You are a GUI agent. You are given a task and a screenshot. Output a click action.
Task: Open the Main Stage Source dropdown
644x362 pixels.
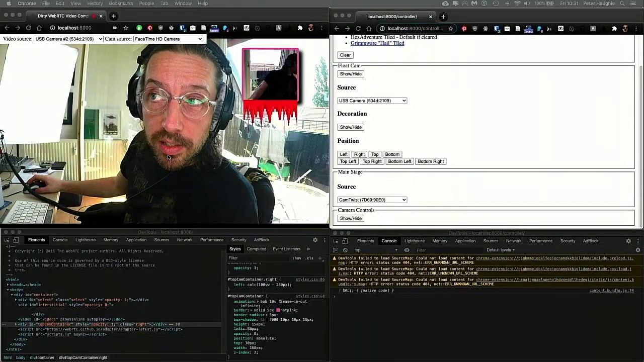pyautogui.click(x=372, y=200)
